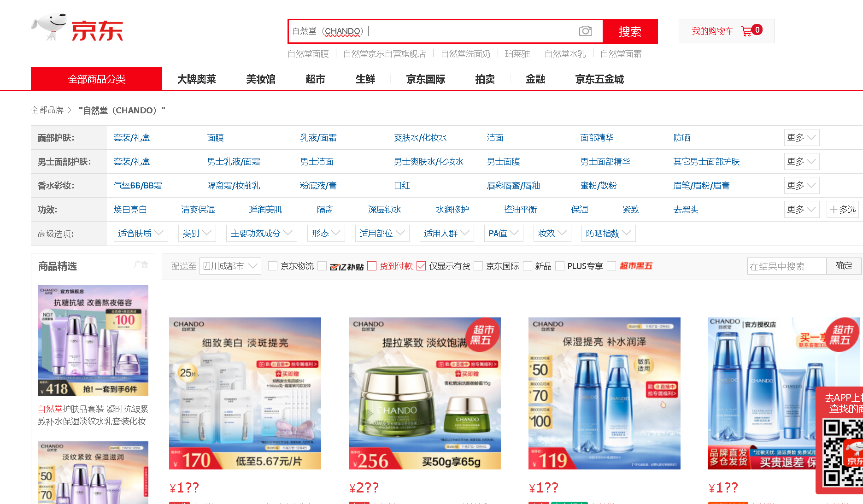Click the QR code in APP popup
The width and height of the screenshot is (863, 504).
point(843,453)
